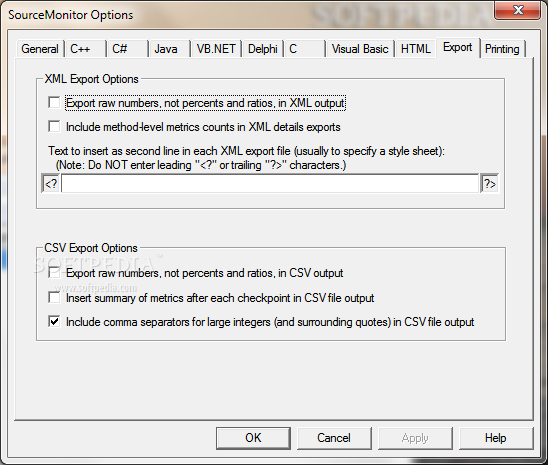Click the OK button
Screen dimensions: 548x465
(x=253, y=438)
